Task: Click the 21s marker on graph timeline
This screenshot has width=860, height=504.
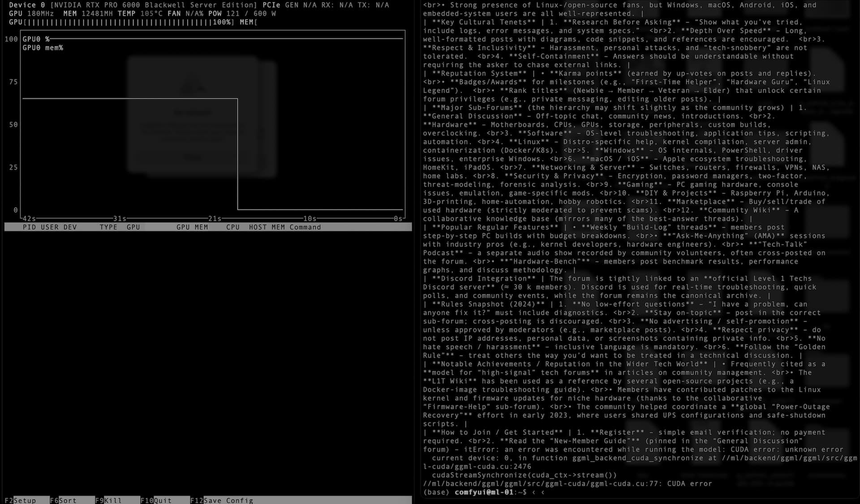Action: [215, 219]
